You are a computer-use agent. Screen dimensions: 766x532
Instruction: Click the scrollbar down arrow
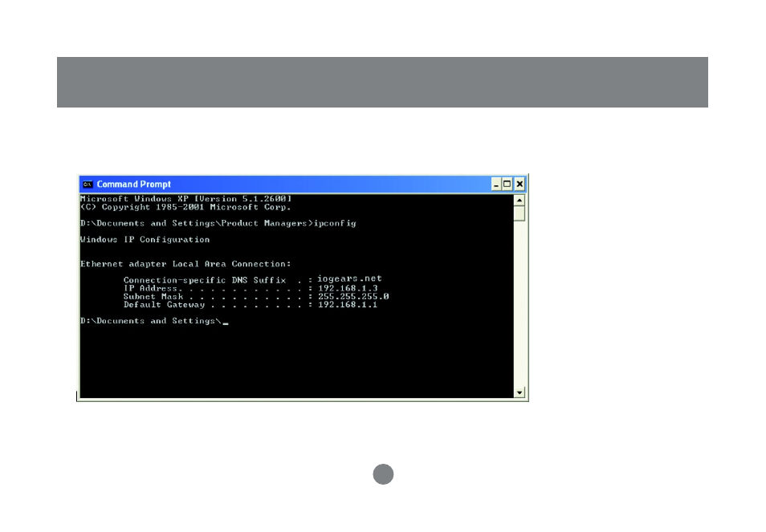tap(519, 392)
